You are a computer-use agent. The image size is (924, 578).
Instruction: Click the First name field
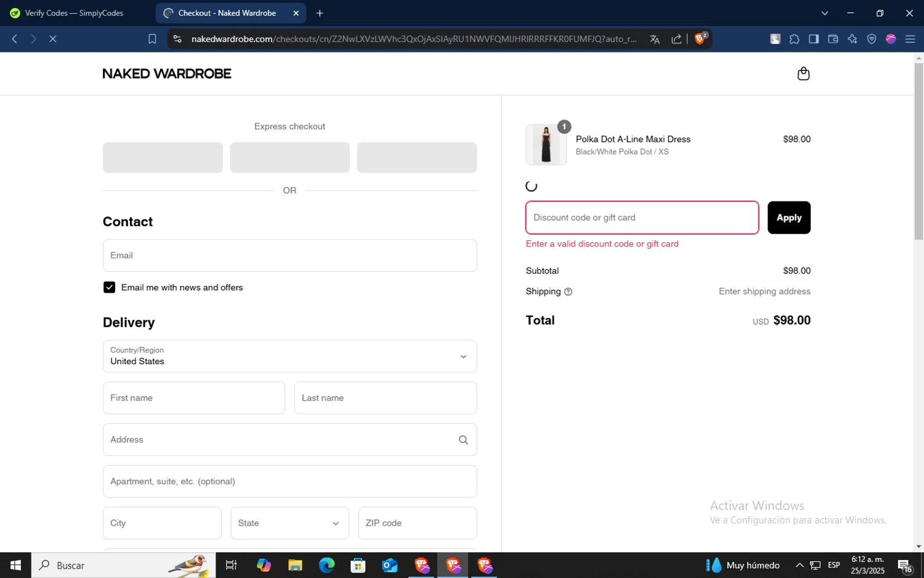pyautogui.click(x=194, y=398)
